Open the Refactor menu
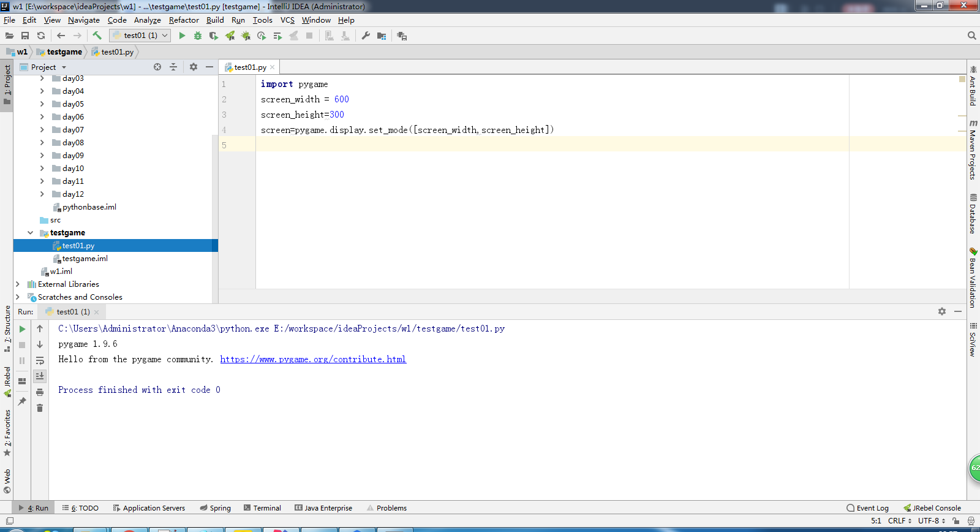The image size is (980, 532). click(184, 20)
